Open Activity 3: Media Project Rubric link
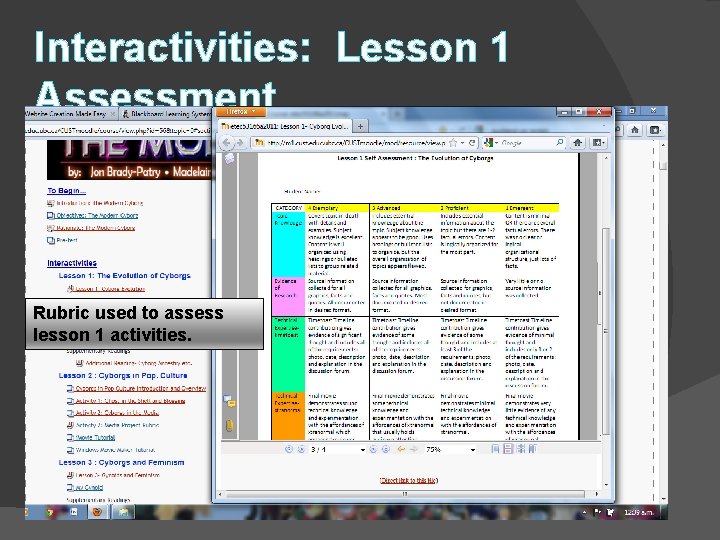Image resolution: width=720 pixels, height=540 pixels. [117, 425]
